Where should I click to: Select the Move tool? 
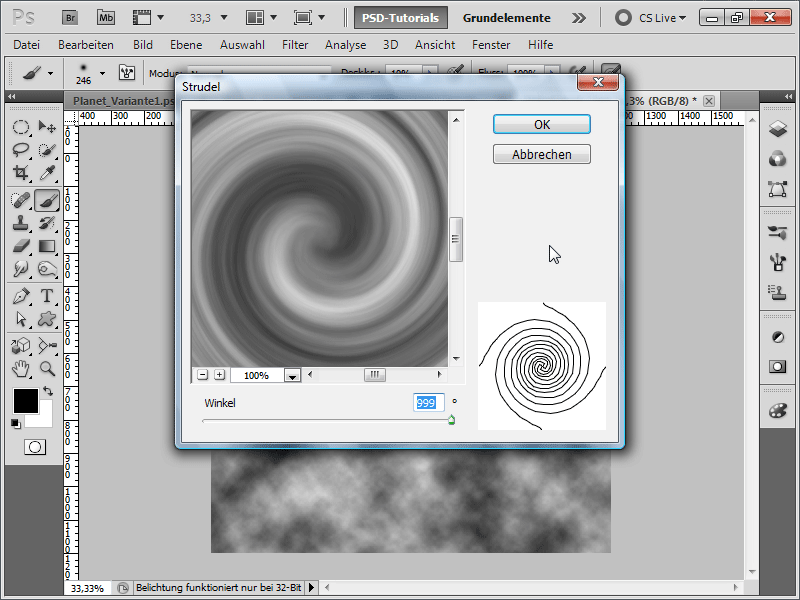point(47,127)
